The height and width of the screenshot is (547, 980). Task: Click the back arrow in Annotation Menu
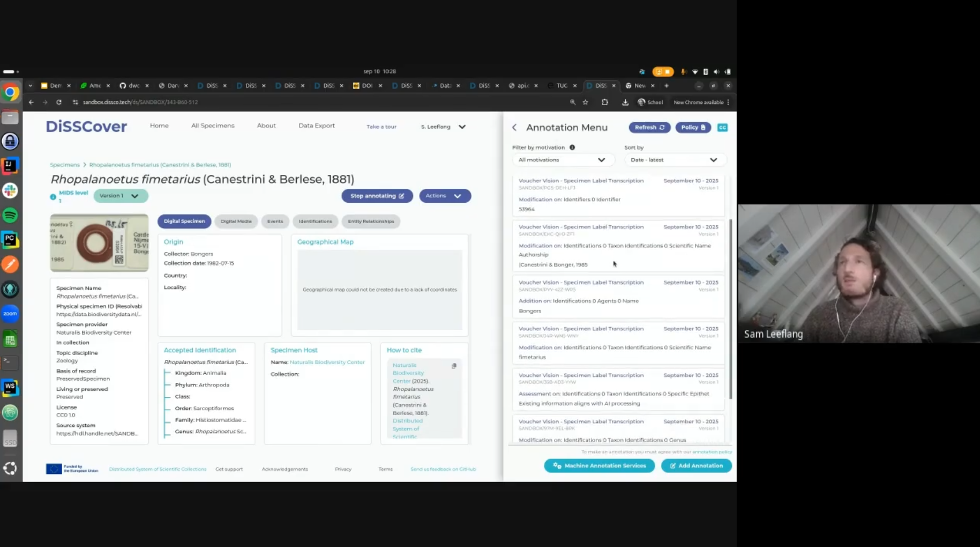514,128
